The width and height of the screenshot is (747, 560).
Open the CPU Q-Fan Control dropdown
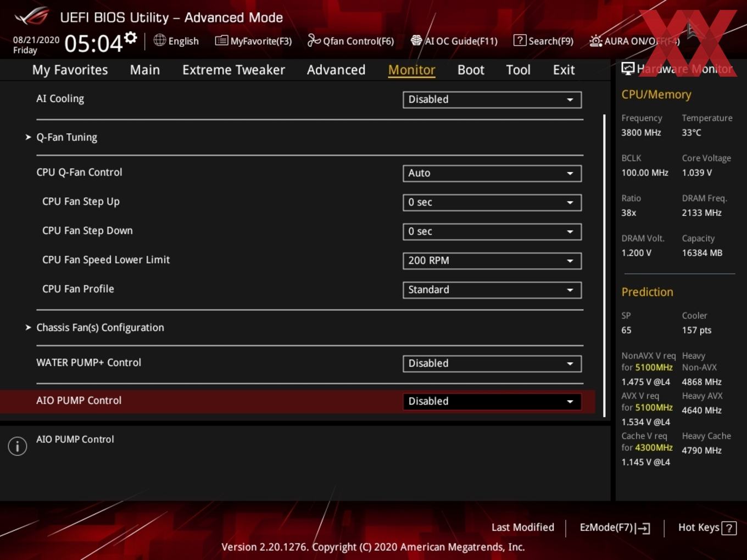tap(492, 173)
